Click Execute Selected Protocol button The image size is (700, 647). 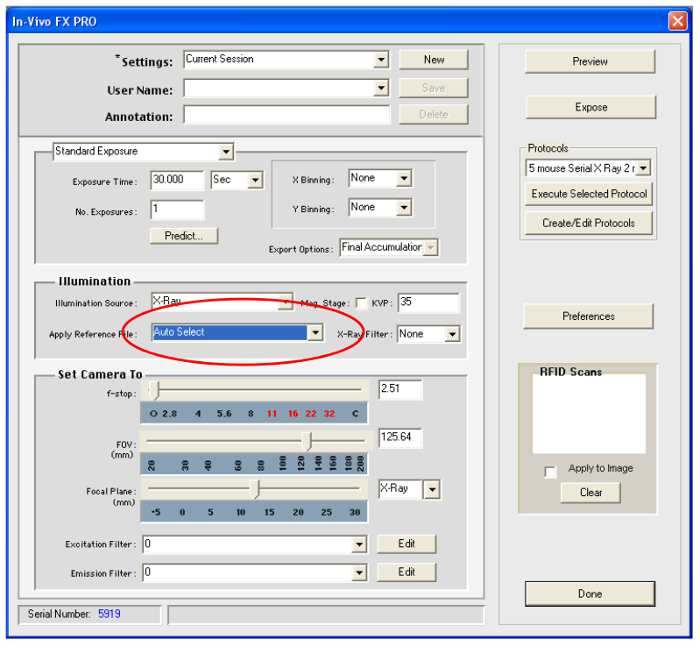589,194
